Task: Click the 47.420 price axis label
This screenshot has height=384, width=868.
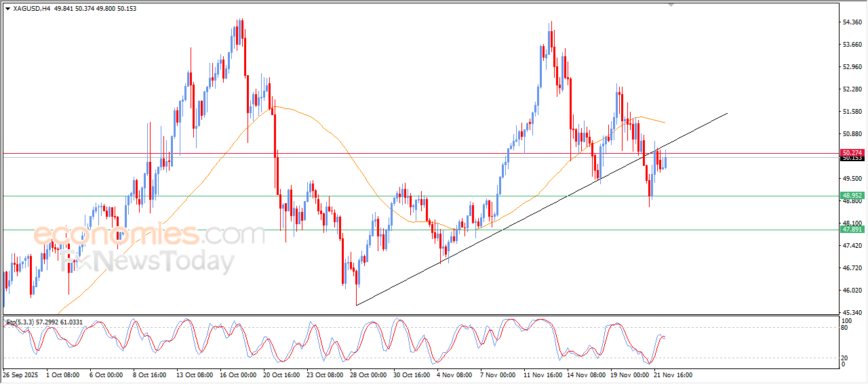Action: [854, 246]
